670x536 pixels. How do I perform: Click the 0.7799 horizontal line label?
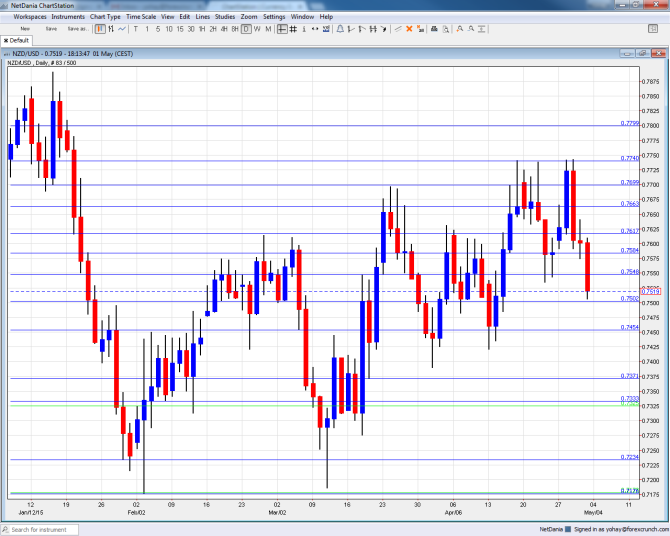(x=630, y=123)
